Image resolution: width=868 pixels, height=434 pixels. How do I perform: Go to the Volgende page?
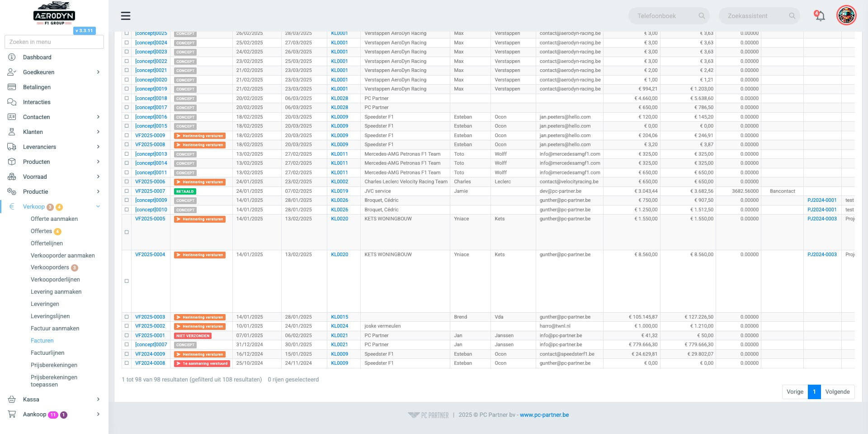(x=837, y=392)
